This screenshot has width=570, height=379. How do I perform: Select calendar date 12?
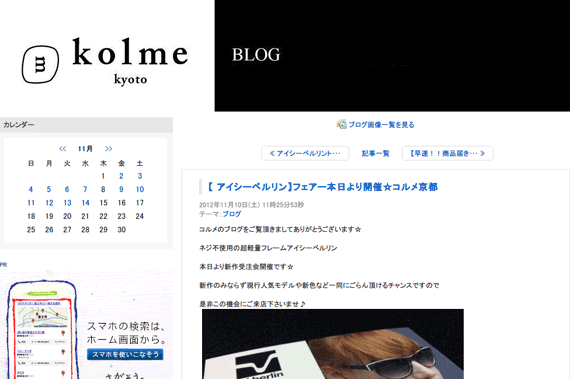click(x=49, y=203)
